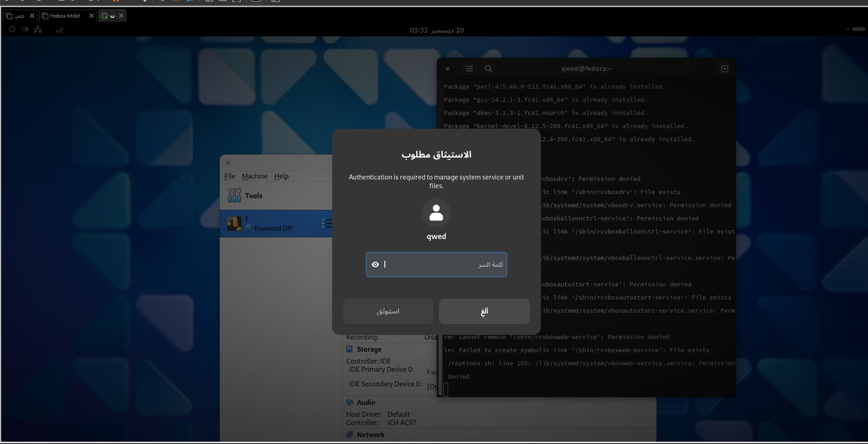Image resolution: width=868 pixels, height=444 pixels.
Task: Click the clock and date in top bar
Action: pyautogui.click(x=436, y=30)
